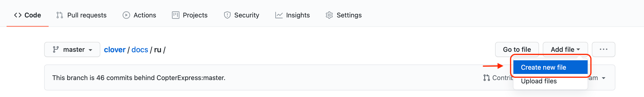Screen dimensions: 644x97
Task: Click the 46 commits behind status message
Action: pos(139,78)
